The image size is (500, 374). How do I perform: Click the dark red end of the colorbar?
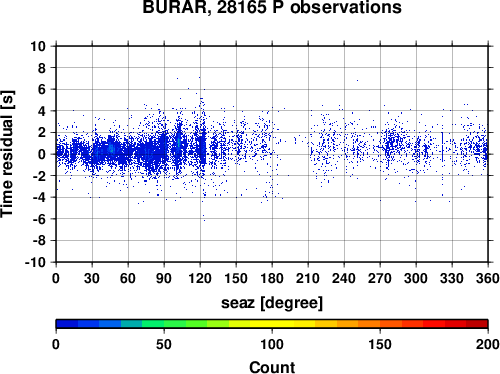[x=477, y=324]
